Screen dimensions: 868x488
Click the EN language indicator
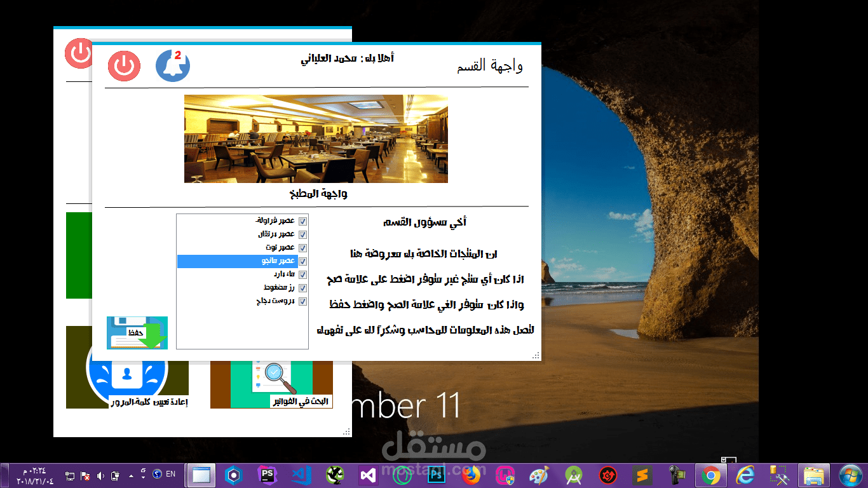171,474
